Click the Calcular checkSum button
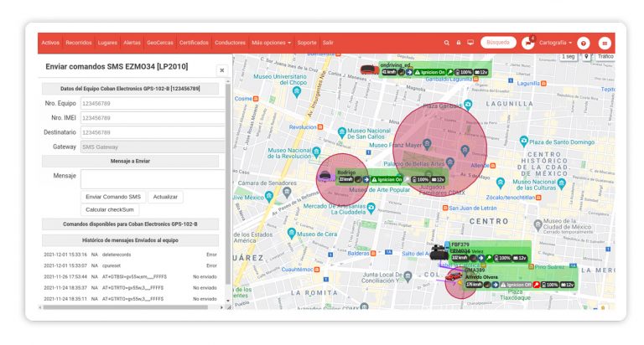 (110, 209)
